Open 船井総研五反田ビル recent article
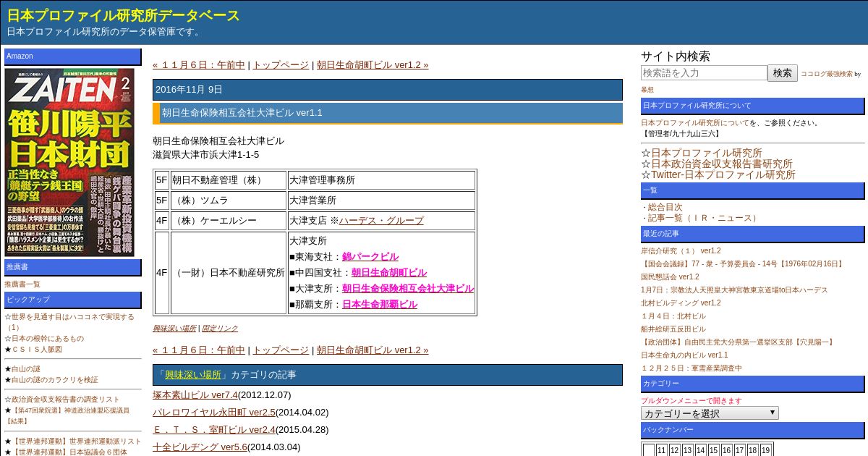 [673, 329]
